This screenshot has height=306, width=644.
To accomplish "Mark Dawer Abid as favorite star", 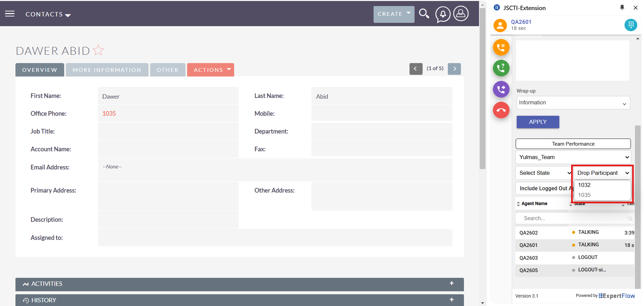I will coord(98,50).
